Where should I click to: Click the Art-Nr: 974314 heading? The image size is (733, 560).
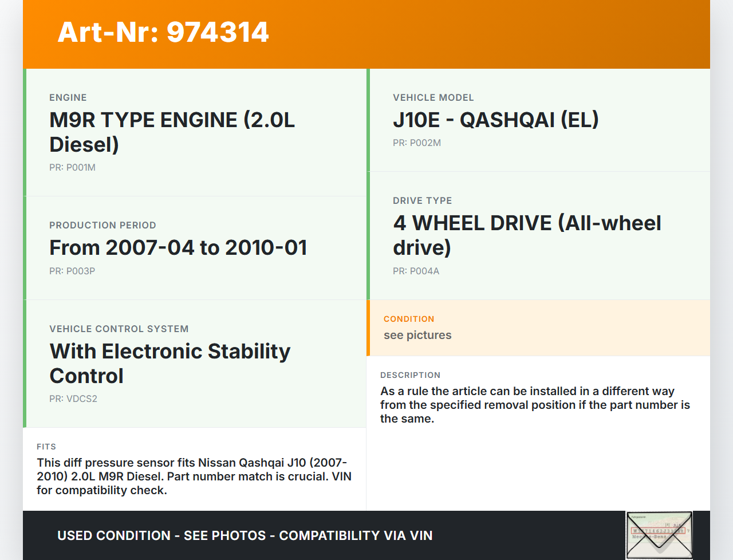(163, 32)
